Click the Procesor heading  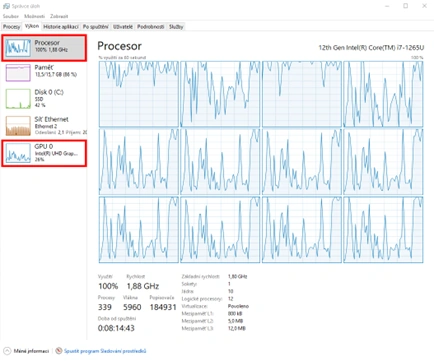119,46
